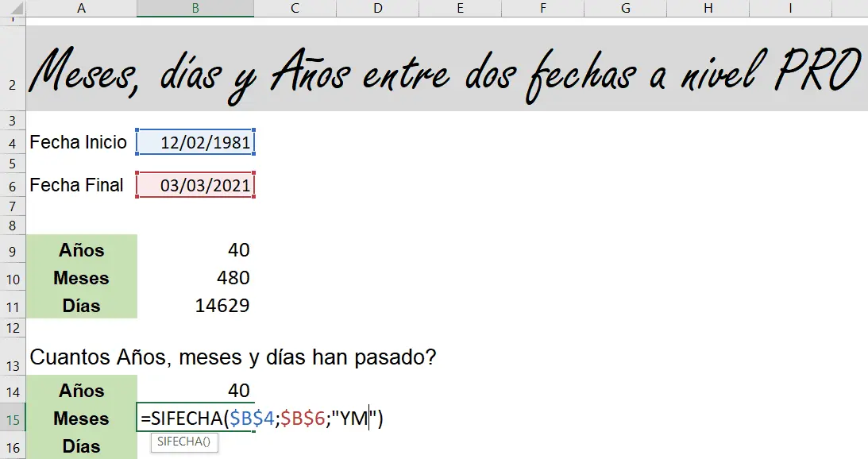This screenshot has width=868, height=459.
Task: Select the start date cell 12/02/1981
Action: coord(195,142)
